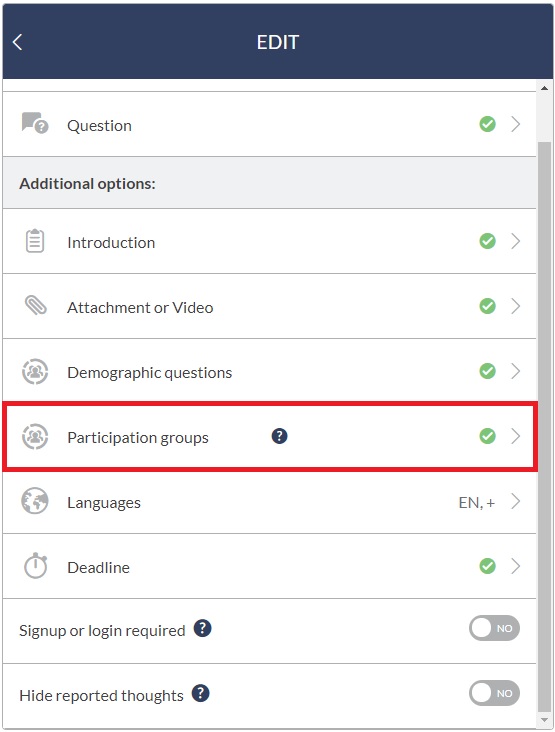Viewport: 555px width, 732px height.
Task: Expand the Languages row chevron
Action: click(515, 501)
